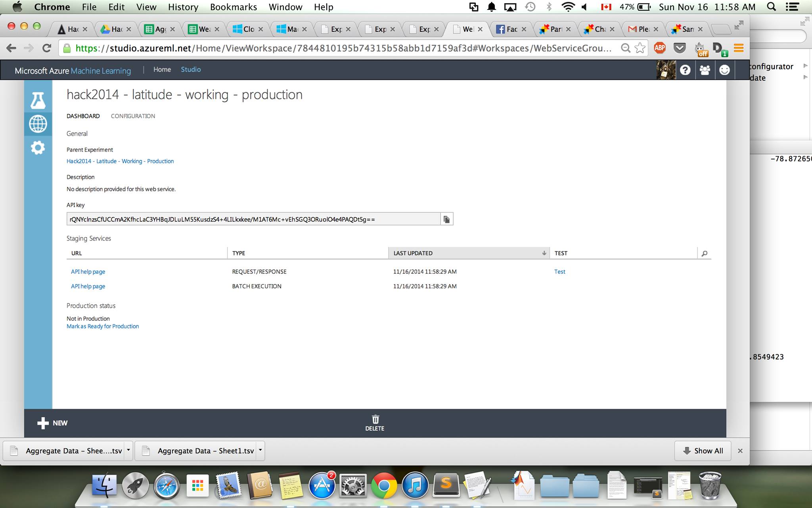812x508 pixels.
Task: Click Mark as Ready for Production
Action: pos(103,326)
